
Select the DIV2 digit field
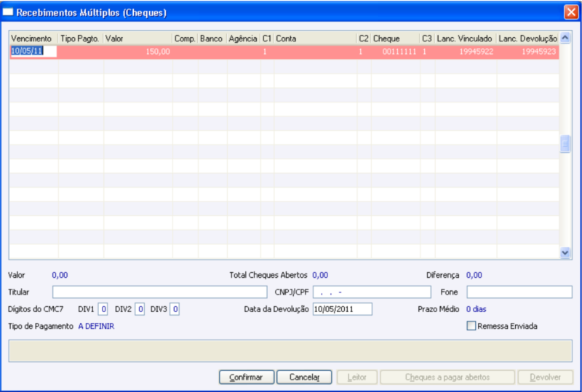click(140, 309)
